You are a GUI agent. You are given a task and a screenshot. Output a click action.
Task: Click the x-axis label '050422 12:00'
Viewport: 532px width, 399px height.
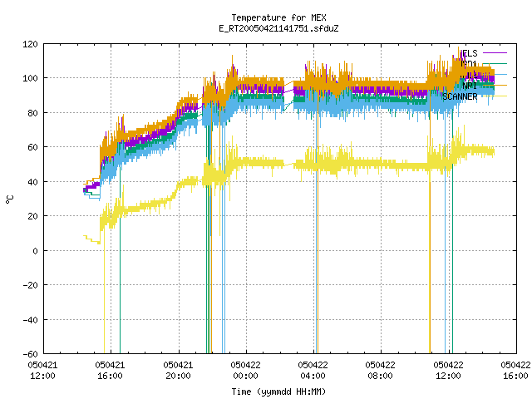(449, 370)
